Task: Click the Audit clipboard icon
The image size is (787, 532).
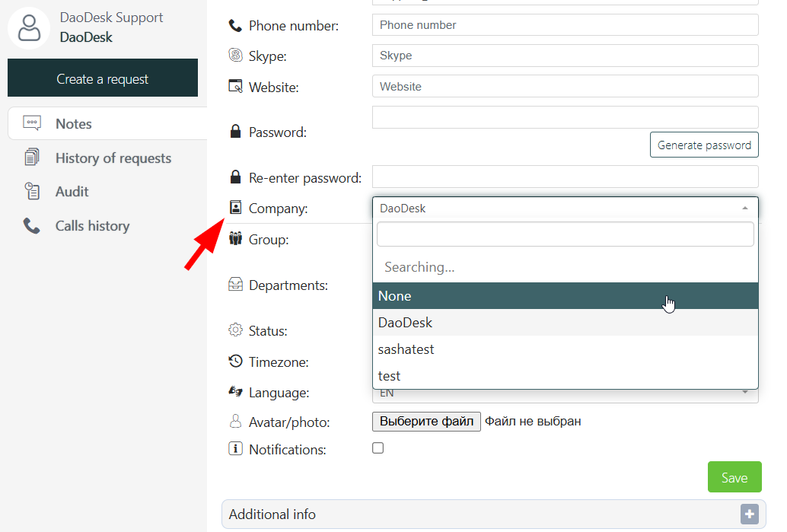Action: (32, 191)
